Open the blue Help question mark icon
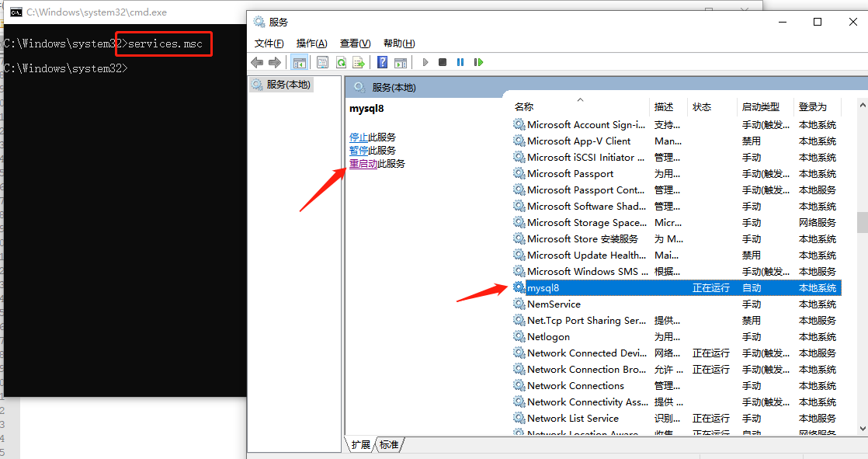 [382, 63]
